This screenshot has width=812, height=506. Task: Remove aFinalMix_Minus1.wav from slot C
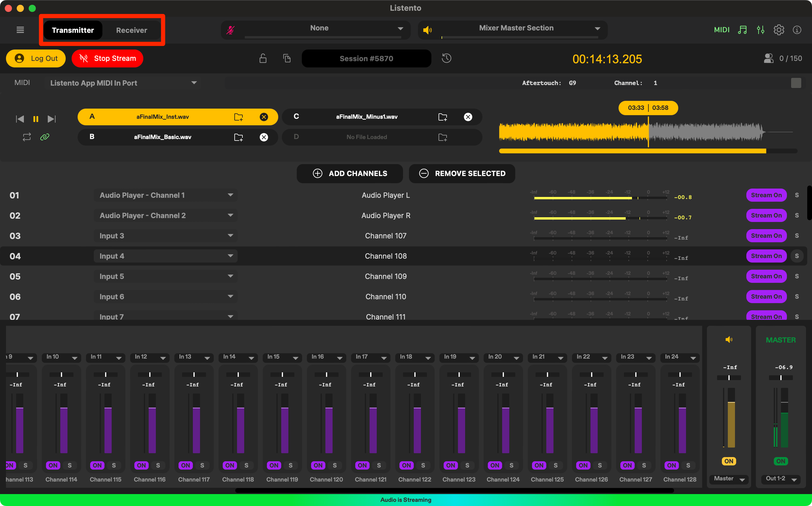coord(468,117)
